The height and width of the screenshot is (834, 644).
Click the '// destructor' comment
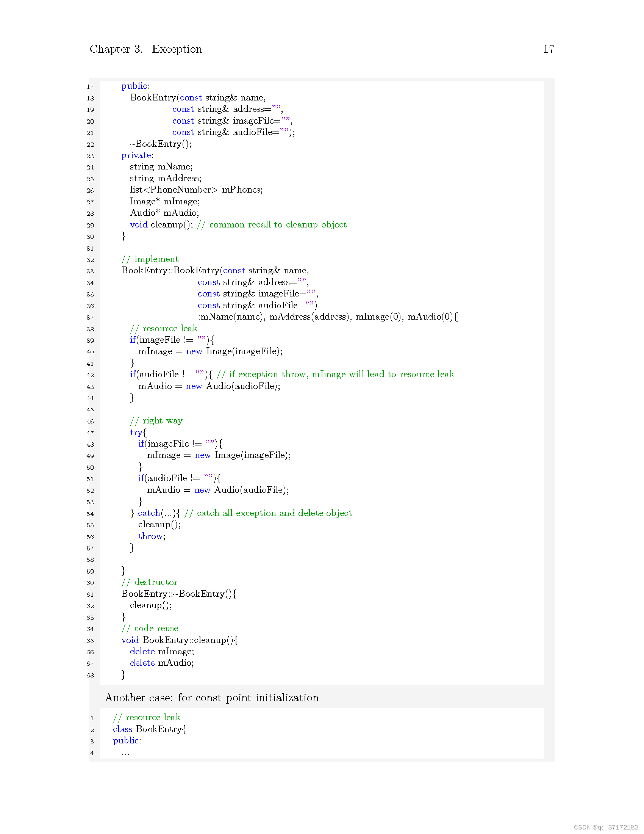[150, 582]
